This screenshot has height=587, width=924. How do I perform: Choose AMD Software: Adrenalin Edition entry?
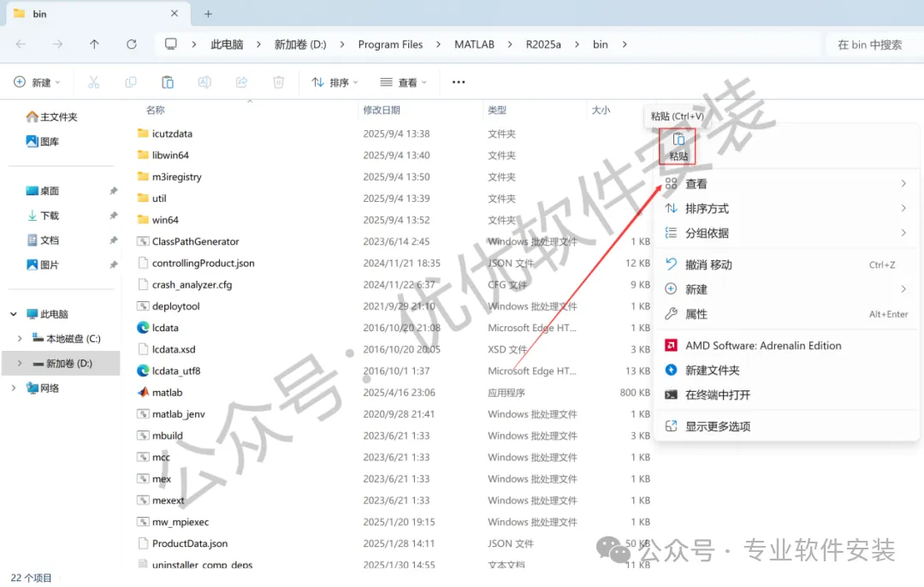(786, 346)
